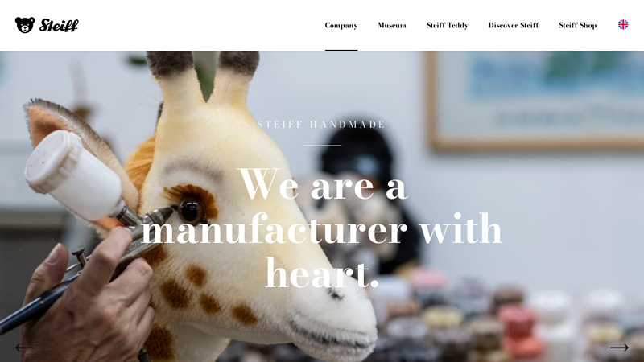This screenshot has width=644, height=362.
Task: Open the Discover Steiff navigation item
Action: click(x=514, y=25)
